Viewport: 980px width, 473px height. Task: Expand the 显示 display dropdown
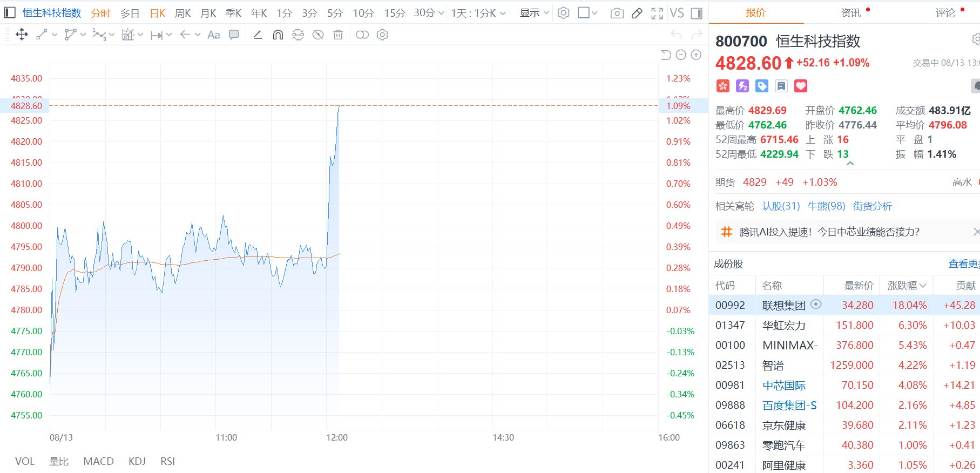pyautogui.click(x=535, y=13)
